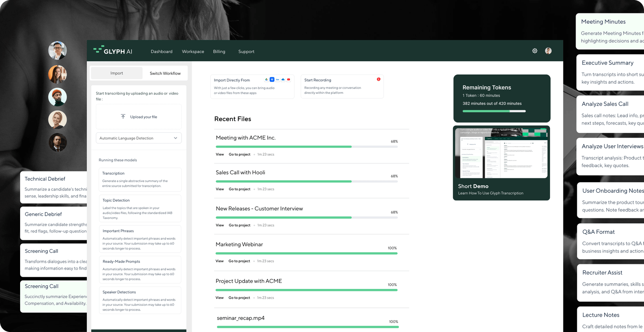
Task: Import from the YouTube icon
Action: (x=289, y=80)
